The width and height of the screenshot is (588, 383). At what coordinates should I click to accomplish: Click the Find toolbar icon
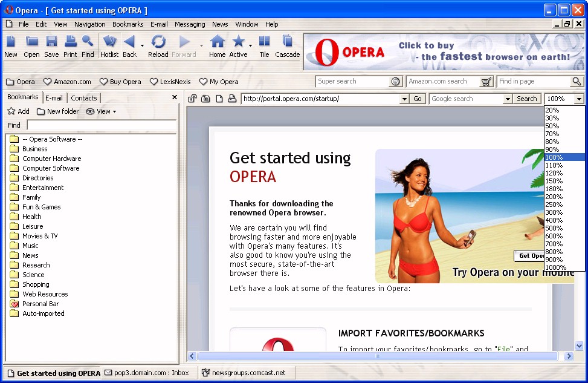[88, 46]
